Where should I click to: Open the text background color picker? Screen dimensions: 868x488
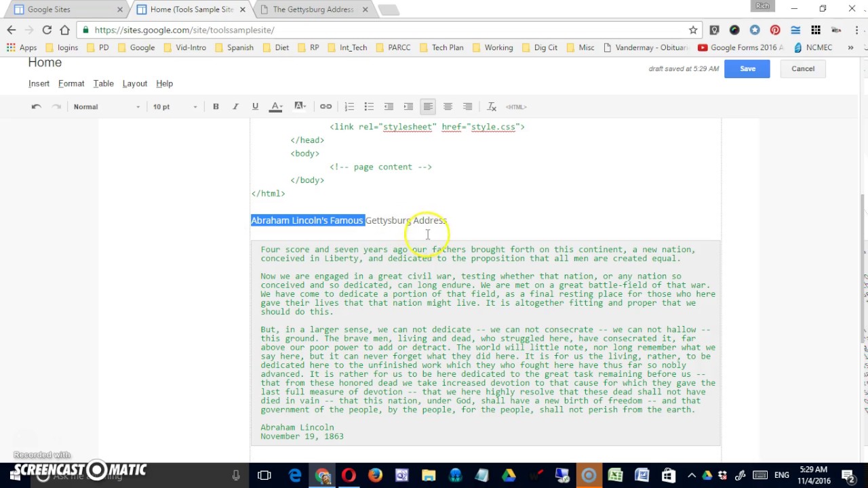pos(299,106)
